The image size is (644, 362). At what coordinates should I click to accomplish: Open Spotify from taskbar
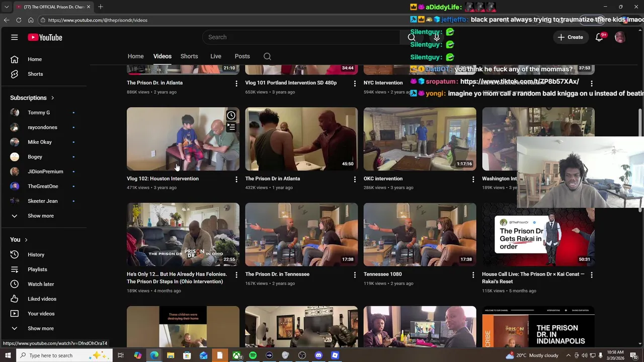coord(253,355)
